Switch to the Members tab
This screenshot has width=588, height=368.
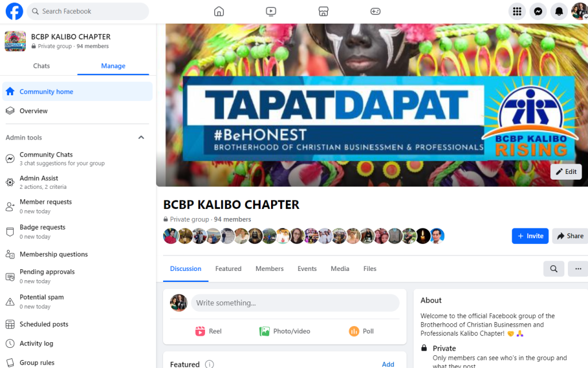270,269
